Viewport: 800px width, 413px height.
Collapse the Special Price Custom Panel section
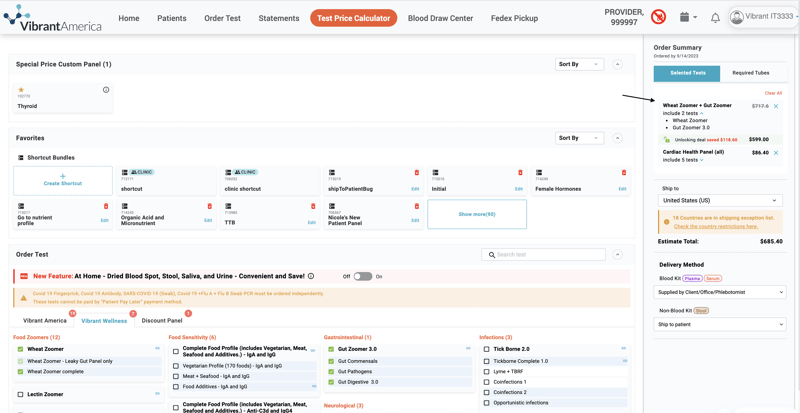617,64
